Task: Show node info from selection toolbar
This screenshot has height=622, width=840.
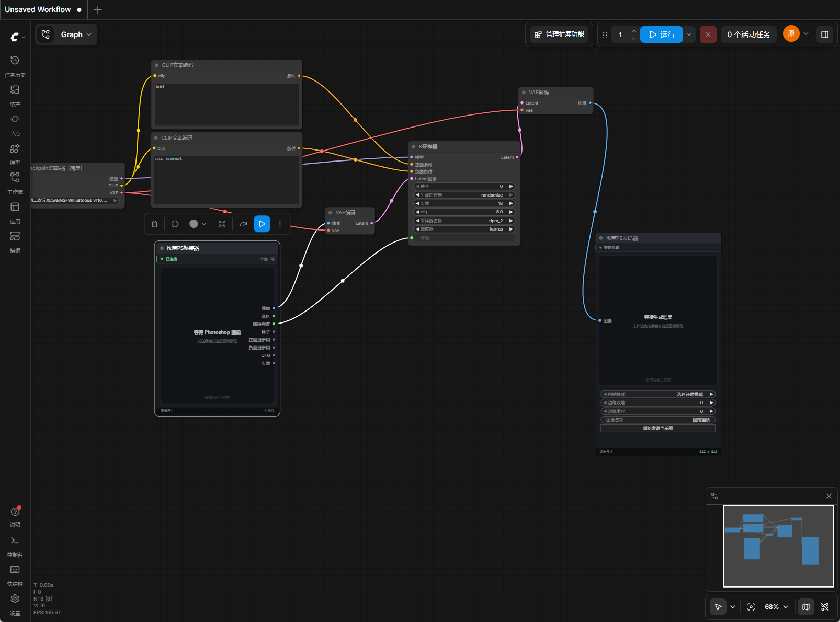Action: [x=175, y=224]
